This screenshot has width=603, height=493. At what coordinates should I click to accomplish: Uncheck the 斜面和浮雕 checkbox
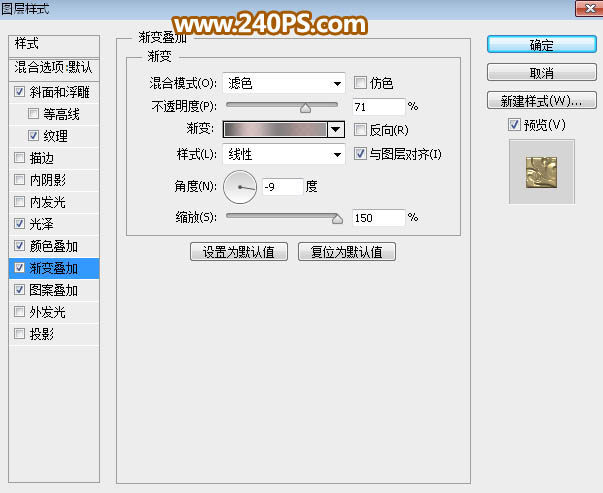(x=19, y=92)
